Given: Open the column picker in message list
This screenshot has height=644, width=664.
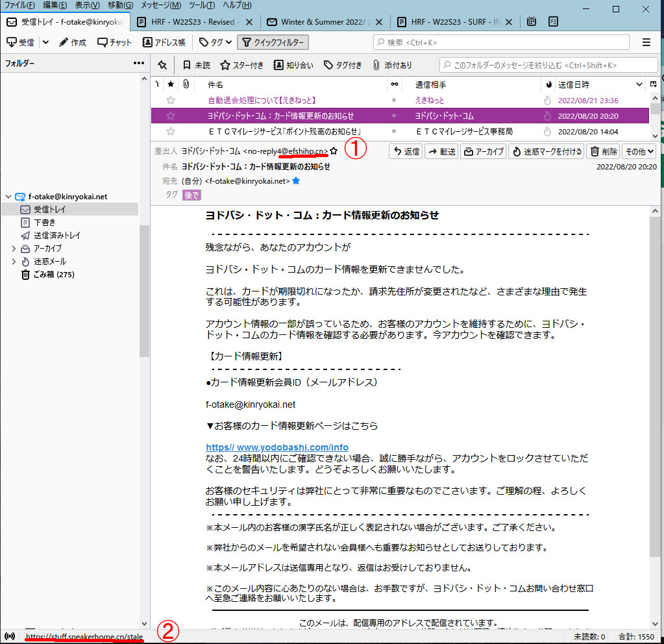Looking at the screenshot, I should click(x=654, y=84).
